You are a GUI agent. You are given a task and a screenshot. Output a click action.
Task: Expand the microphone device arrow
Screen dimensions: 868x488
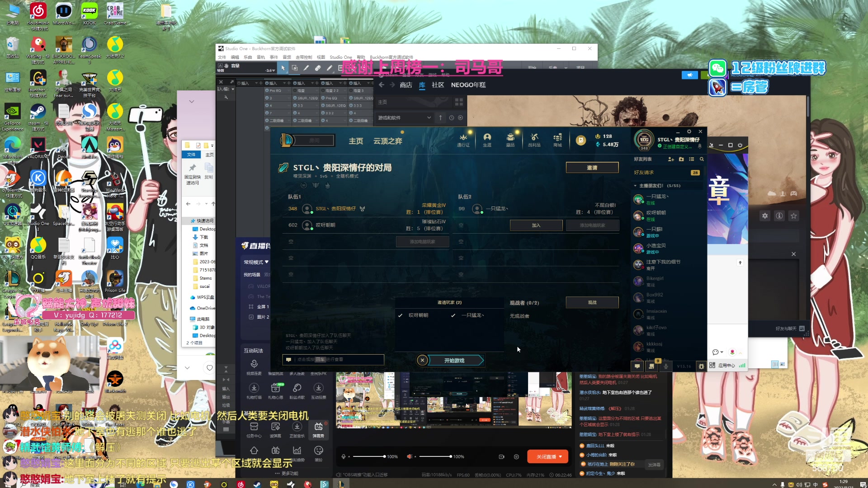tap(350, 457)
